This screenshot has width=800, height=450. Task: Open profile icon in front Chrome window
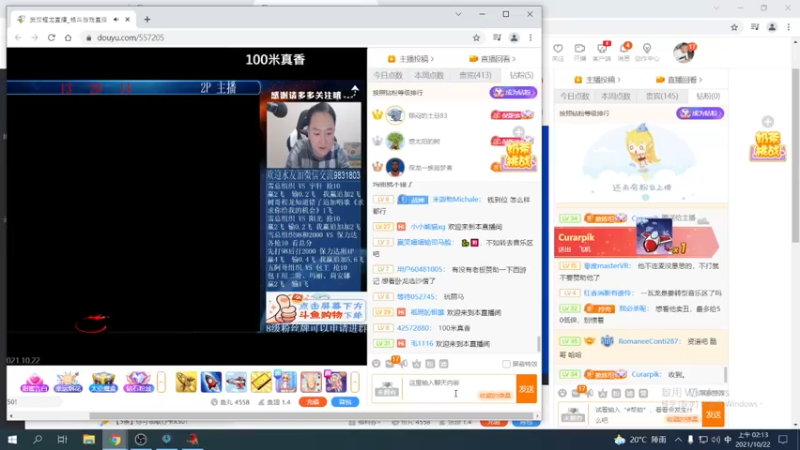[514, 38]
